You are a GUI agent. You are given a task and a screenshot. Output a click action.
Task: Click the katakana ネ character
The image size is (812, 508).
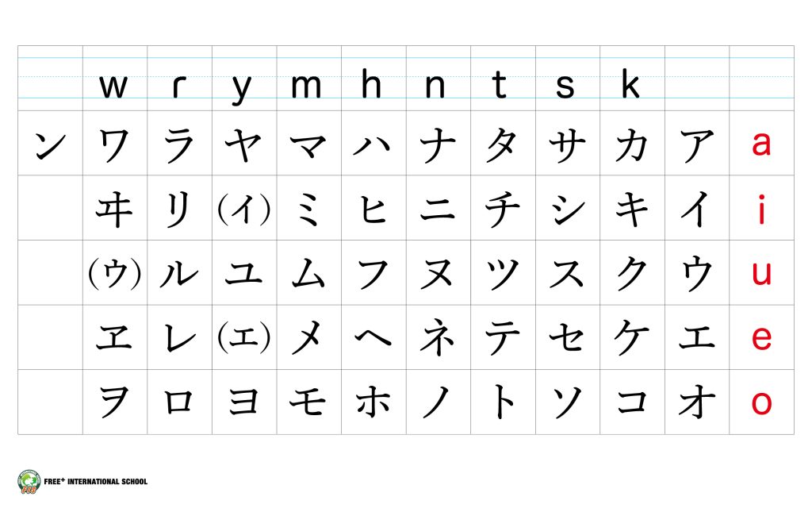pos(439,339)
